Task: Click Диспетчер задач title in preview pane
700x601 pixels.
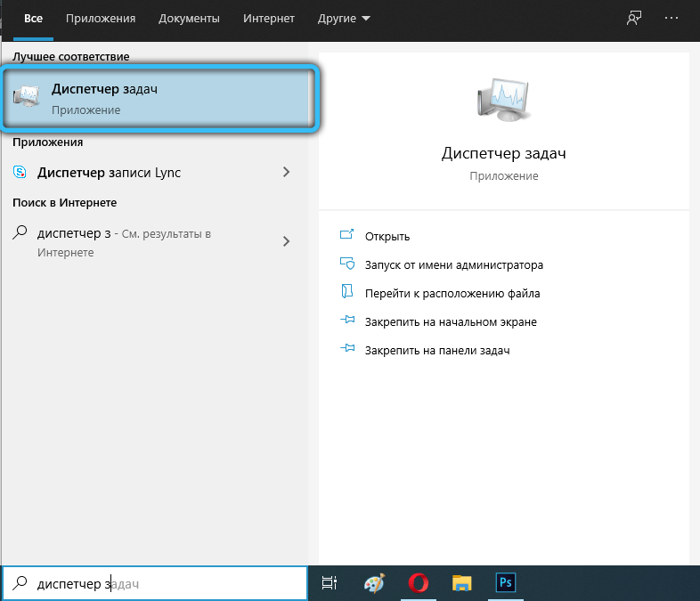Action: pos(503,153)
